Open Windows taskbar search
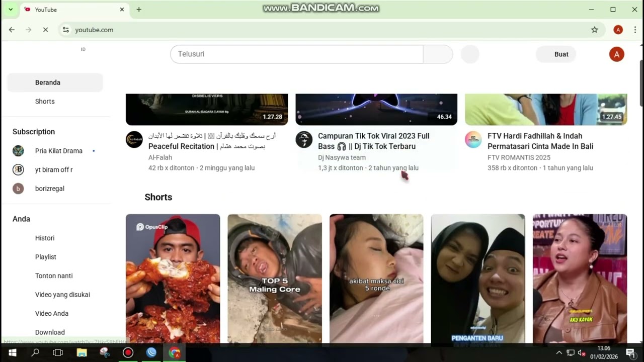The height and width of the screenshot is (362, 644). tap(35, 352)
